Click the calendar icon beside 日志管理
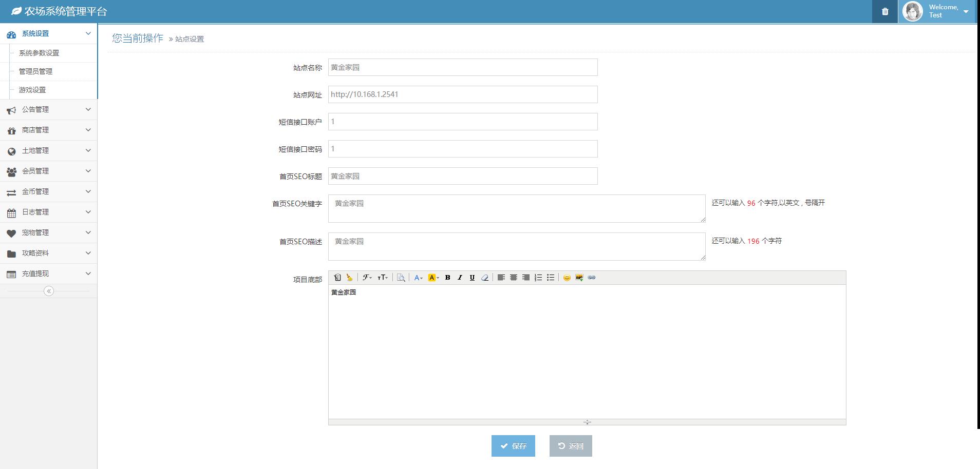980x469 pixels. click(x=11, y=212)
